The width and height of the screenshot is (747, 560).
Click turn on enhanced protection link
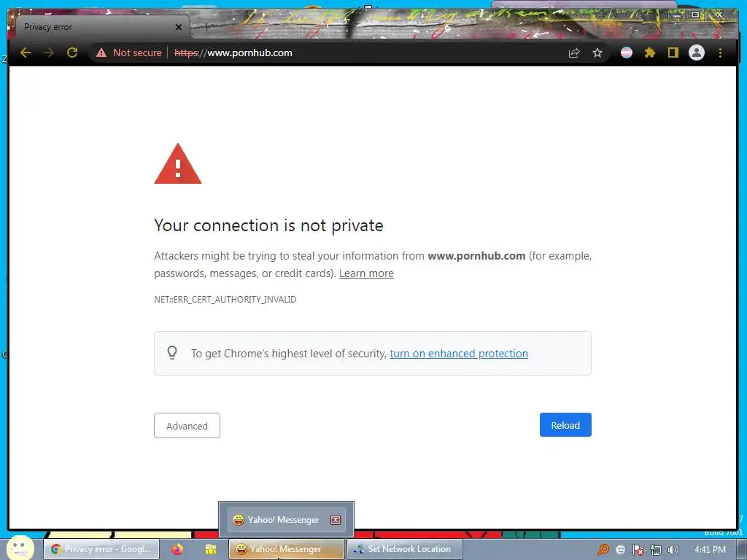tap(459, 354)
